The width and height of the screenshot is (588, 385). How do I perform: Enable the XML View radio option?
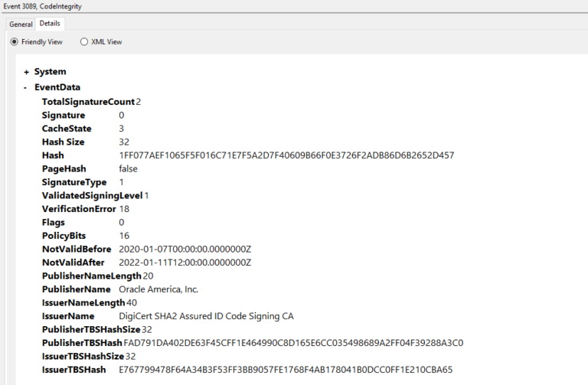[84, 42]
